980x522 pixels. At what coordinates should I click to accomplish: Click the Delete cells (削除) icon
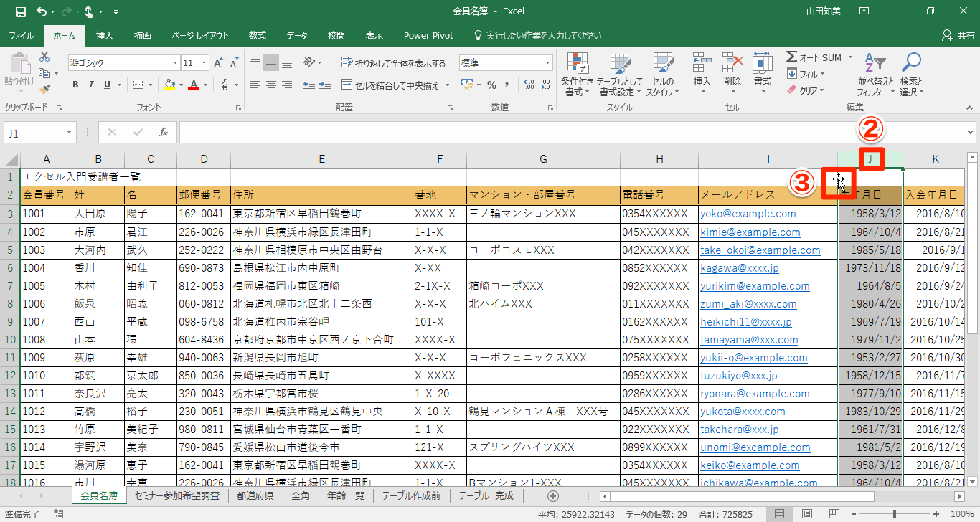pos(732,64)
